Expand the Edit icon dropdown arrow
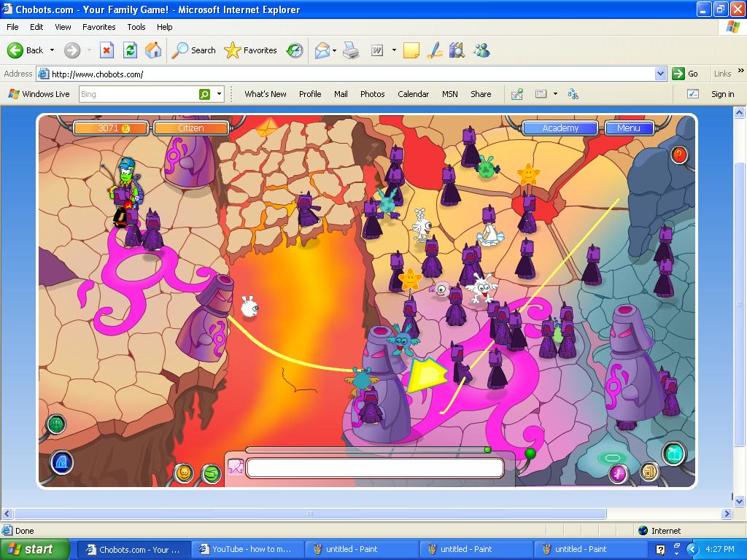Screen dimensions: 747x560 394,50
